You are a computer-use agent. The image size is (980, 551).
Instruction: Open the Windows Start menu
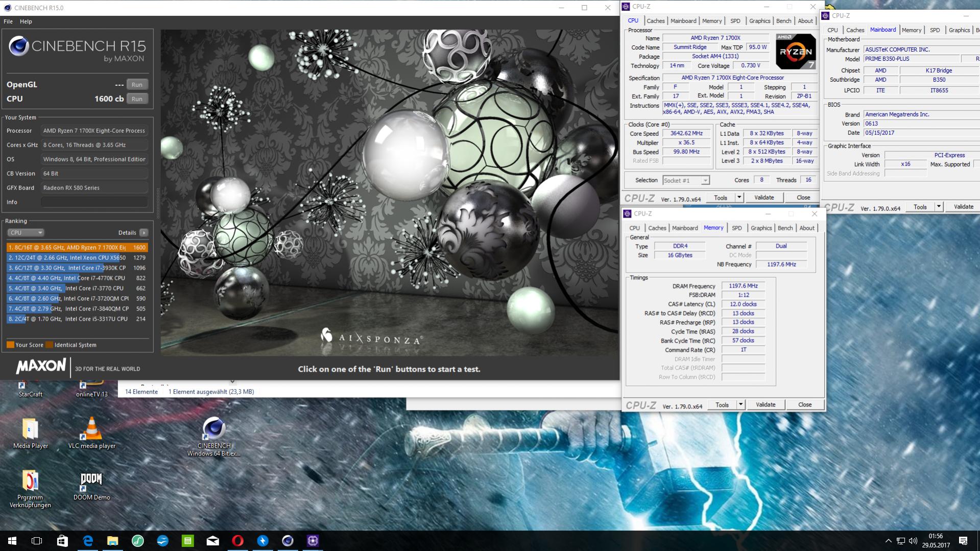point(12,541)
